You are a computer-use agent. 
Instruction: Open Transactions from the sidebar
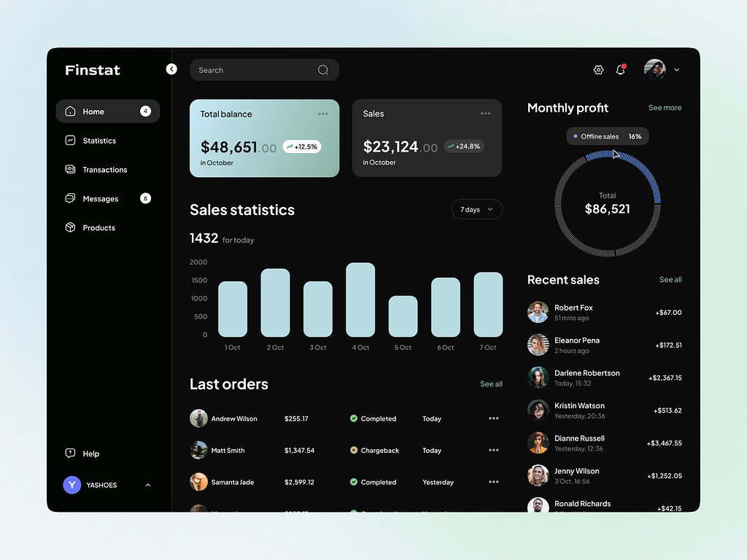click(x=104, y=170)
